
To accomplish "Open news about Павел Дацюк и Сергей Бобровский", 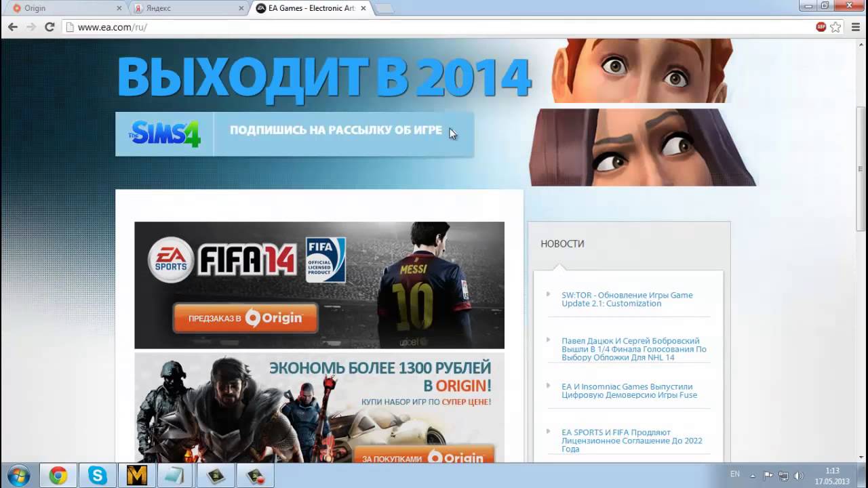I will 634,349.
